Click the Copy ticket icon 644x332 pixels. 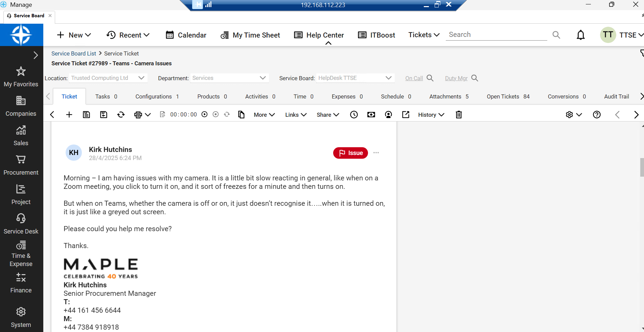[241, 115]
